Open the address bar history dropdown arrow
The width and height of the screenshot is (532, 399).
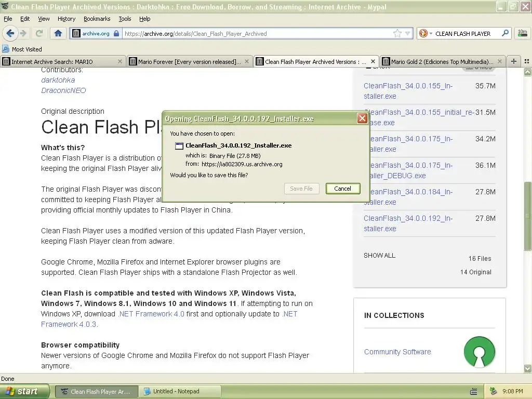tap(407, 33)
